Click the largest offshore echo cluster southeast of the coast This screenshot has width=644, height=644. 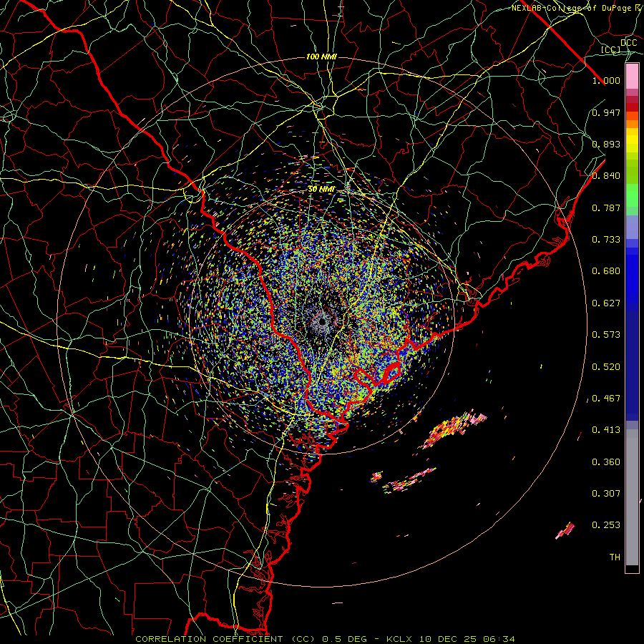pos(453,429)
